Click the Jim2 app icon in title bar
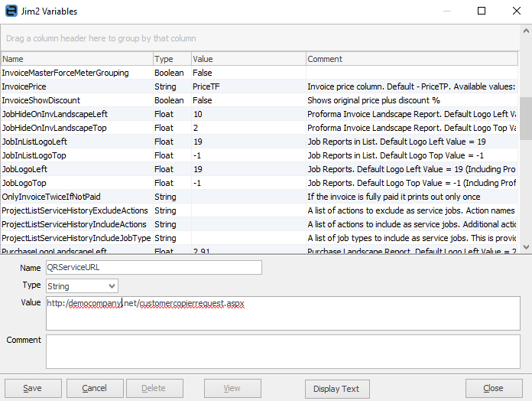 (x=11, y=11)
